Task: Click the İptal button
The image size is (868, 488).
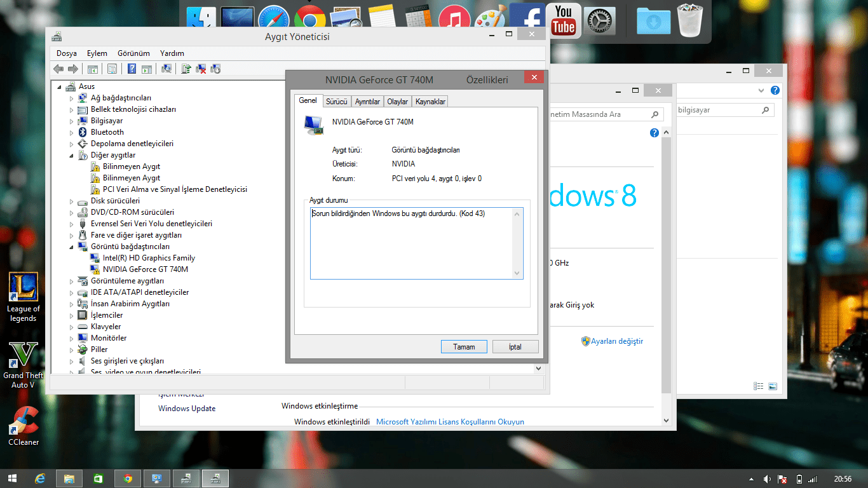Action: pyautogui.click(x=515, y=347)
